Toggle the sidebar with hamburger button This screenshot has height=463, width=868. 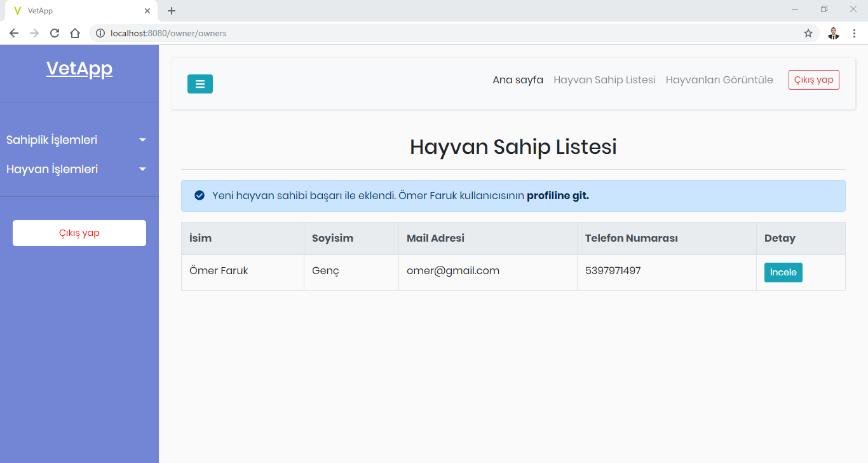point(200,84)
